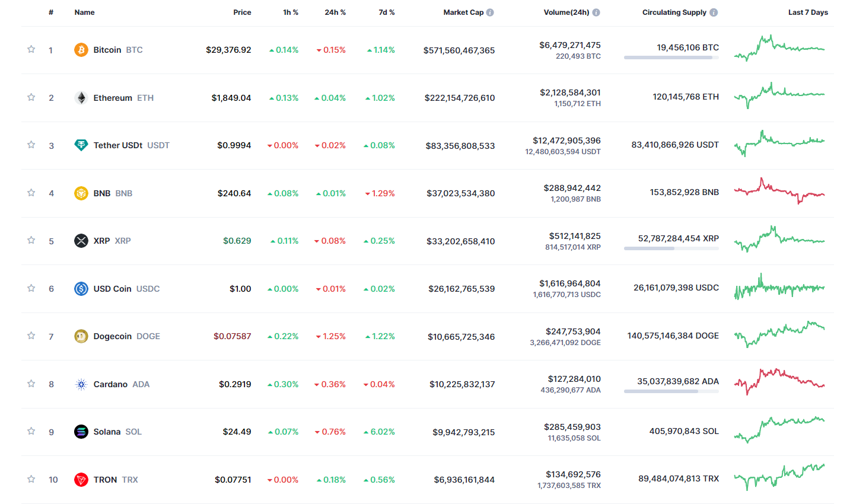Image resolution: width=853 pixels, height=504 pixels.
Task: Click TRON volume $134,692,576
Action: [x=574, y=474]
